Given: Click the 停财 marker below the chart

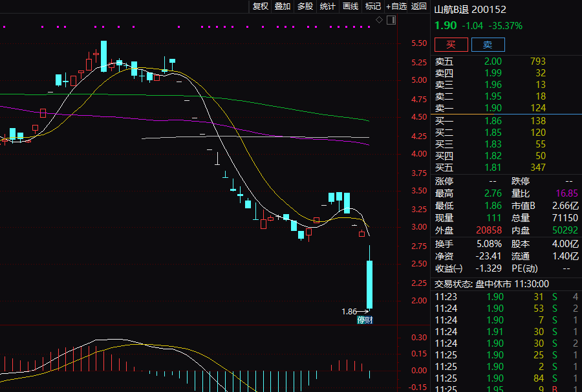Looking at the screenshot, I should pos(365,320).
